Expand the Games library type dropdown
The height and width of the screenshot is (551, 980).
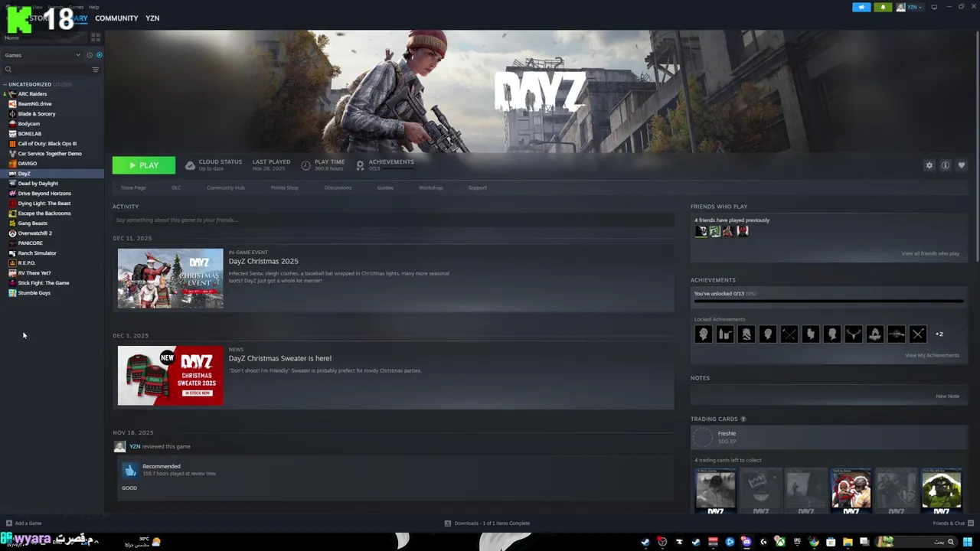pos(42,55)
